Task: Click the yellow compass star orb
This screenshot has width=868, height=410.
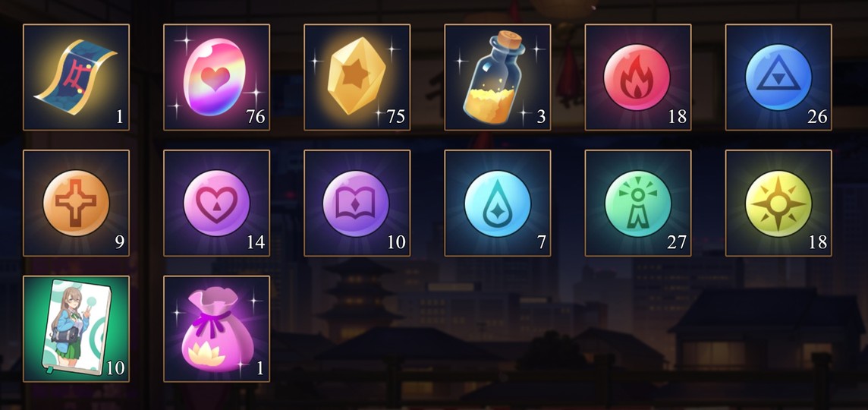Action: point(779,203)
